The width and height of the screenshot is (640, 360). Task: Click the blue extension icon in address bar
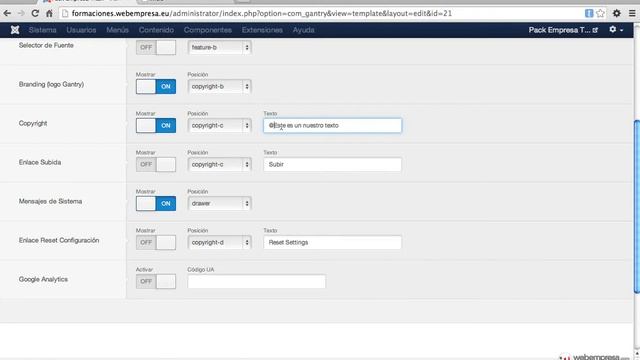[x=589, y=13]
